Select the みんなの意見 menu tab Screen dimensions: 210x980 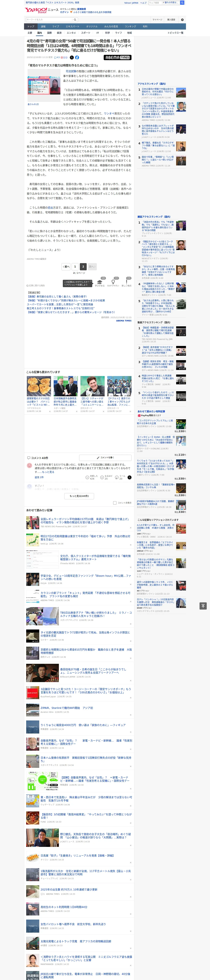(111, 26)
